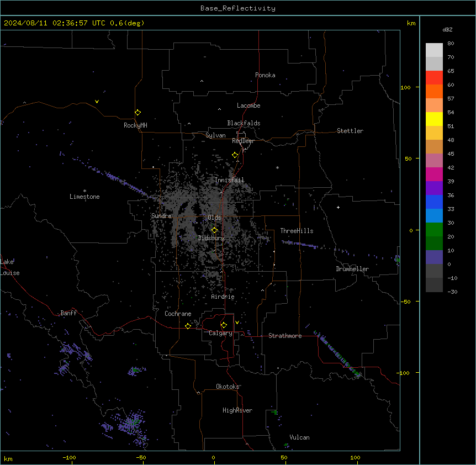Select the 80 dBZ white legend swatch
The width and height of the screenshot is (476, 465).
click(434, 50)
